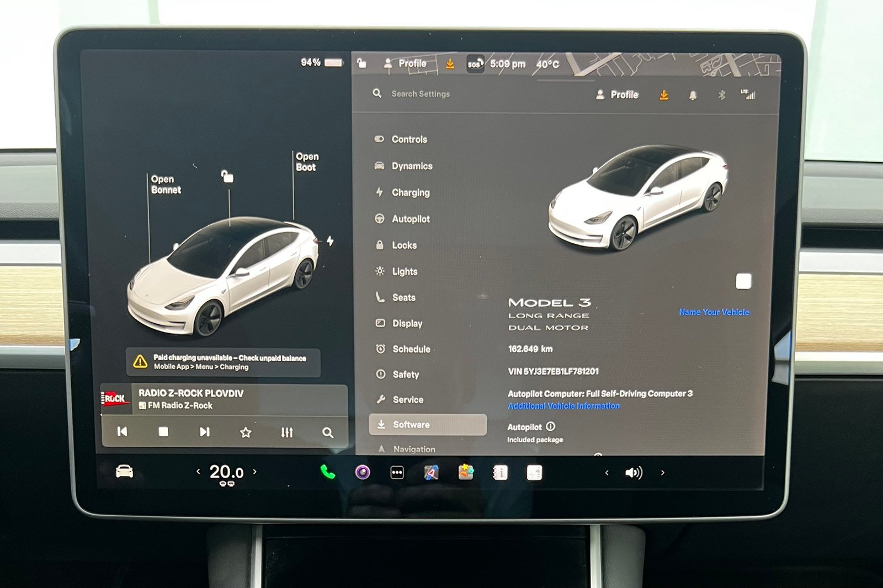Image resolution: width=883 pixels, height=588 pixels.
Task: Stop the FM radio playback
Action: click(x=163, y=432)
